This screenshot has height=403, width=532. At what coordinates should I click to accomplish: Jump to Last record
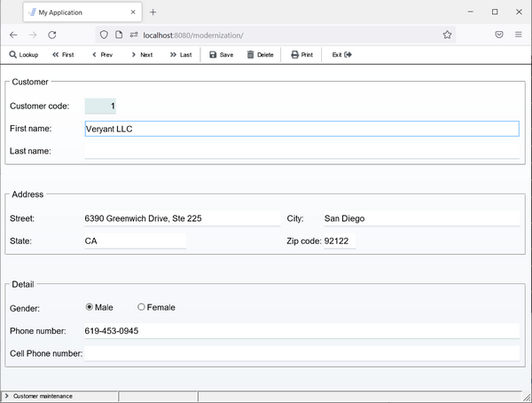click(180, 54)
